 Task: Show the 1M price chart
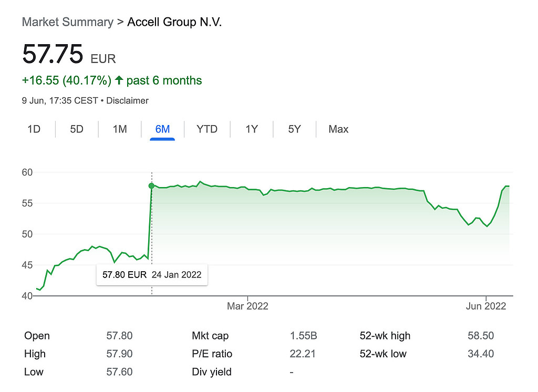point(120,129)
